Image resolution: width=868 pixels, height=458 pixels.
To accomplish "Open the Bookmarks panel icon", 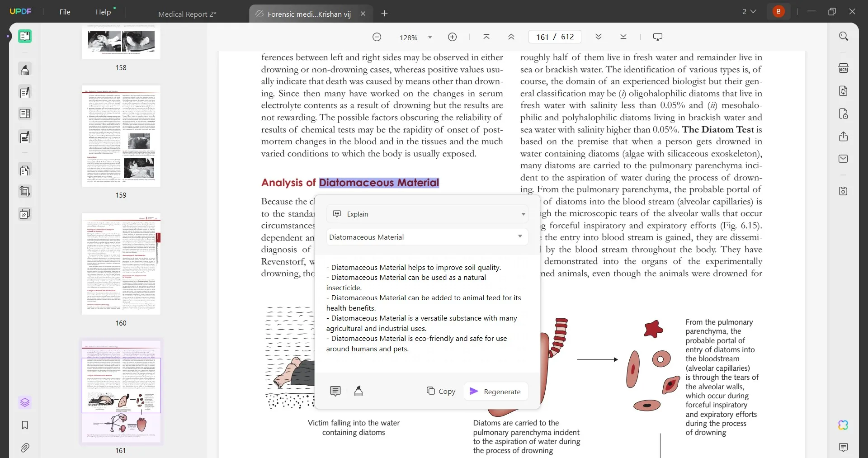I will point(25,425).
